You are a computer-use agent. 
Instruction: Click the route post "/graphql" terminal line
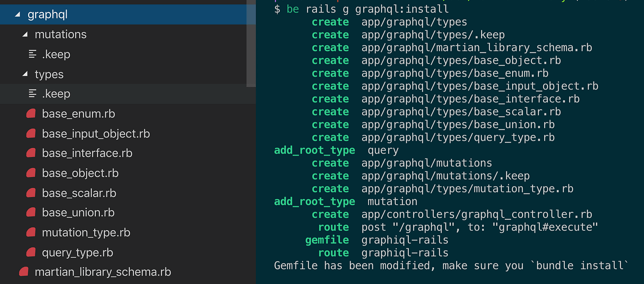[458, 227]
